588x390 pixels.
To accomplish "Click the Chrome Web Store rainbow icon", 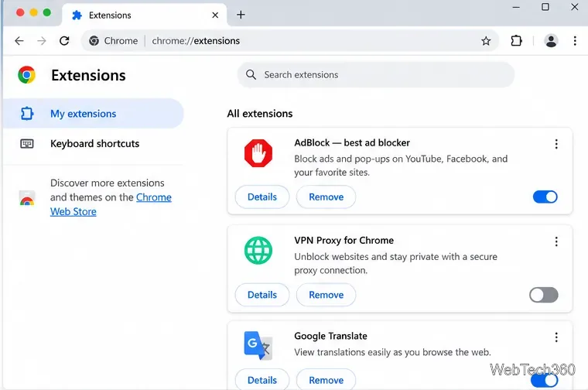I will pyautogui.click(x=27, y=197).
